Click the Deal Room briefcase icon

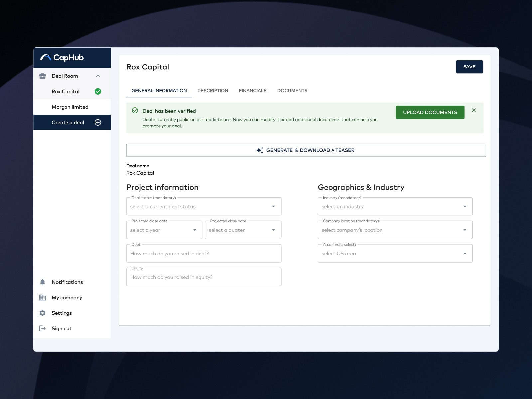point(43,76)
